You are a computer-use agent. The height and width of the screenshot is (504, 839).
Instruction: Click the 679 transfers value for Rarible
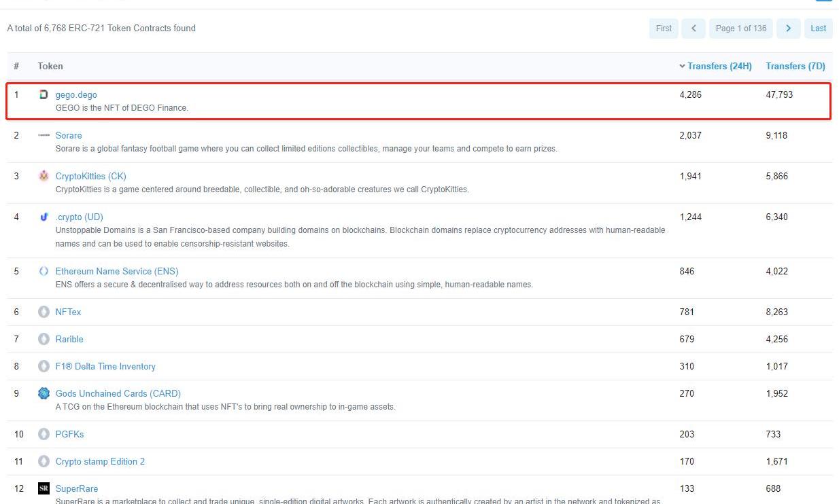[x=687, y=339]
